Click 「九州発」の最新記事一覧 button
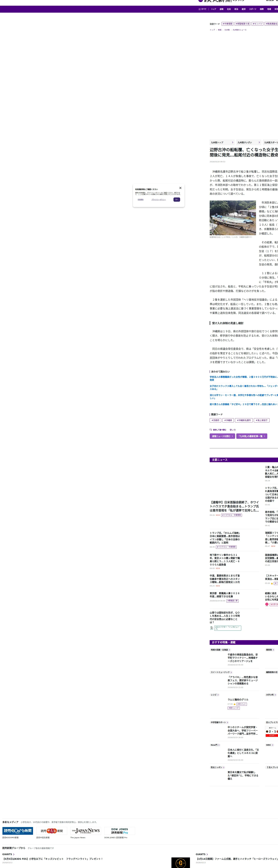278x868 pixels. [251, 436]
